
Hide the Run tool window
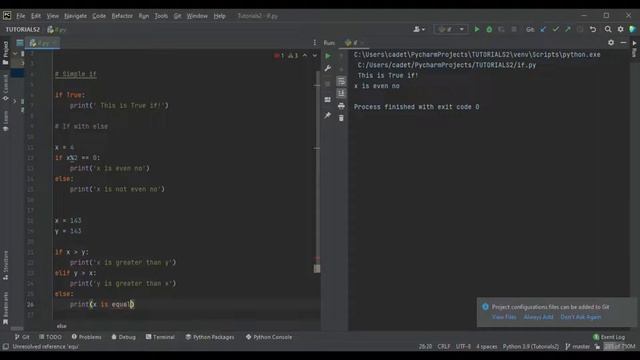(623, 42)
